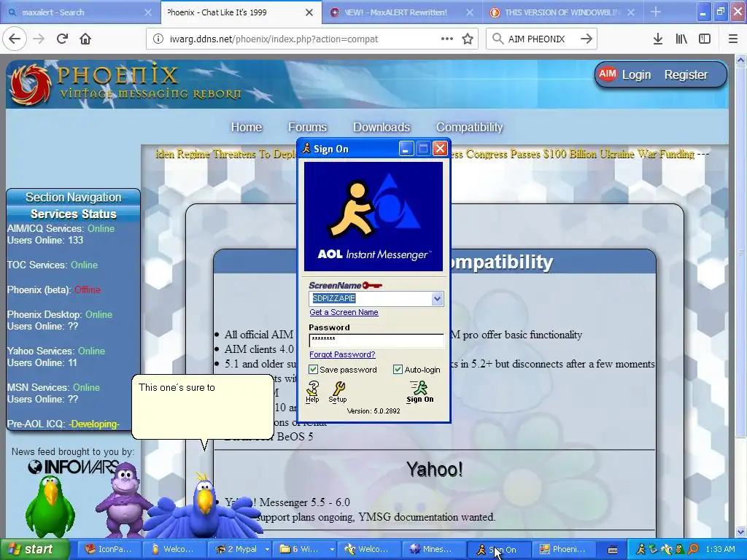Click the Sign On running man button
The image size is (747, 560).
(419, 392)
